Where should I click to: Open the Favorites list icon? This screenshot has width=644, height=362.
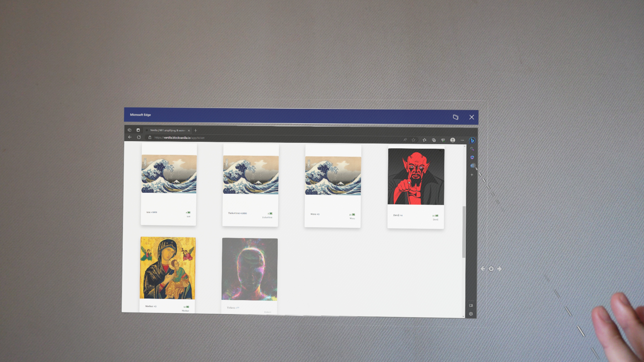click(x=424, y=140)
